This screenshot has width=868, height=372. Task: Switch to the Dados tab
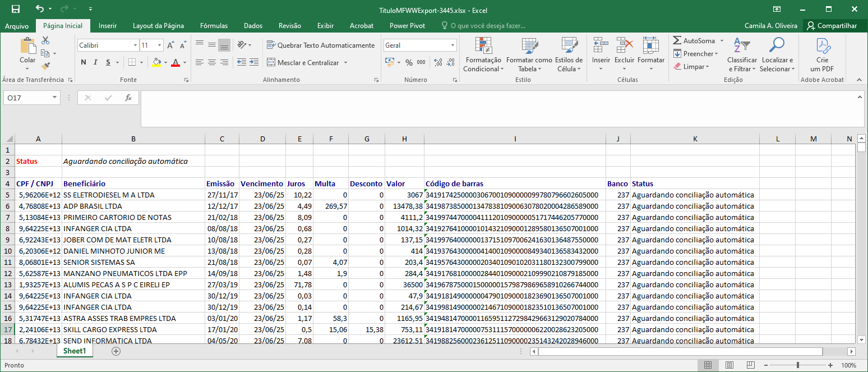tap(253, 26)
